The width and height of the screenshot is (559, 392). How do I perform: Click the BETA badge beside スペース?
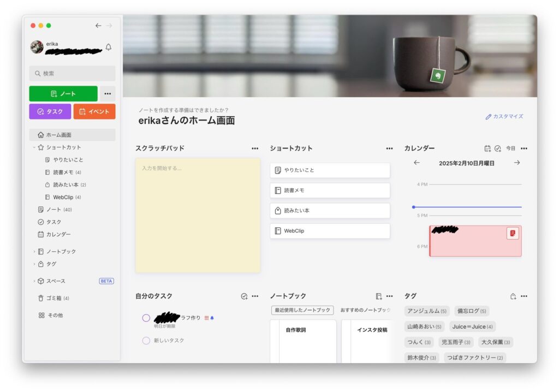pyautogui.click(x=106, y=281)
